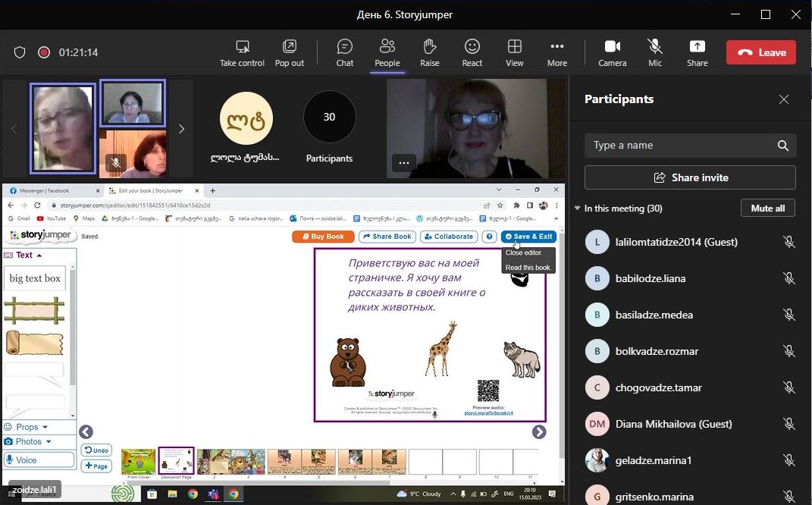Toggle mic for chogovadze.tamar
812x505 pixels.
tap(788, 387)
